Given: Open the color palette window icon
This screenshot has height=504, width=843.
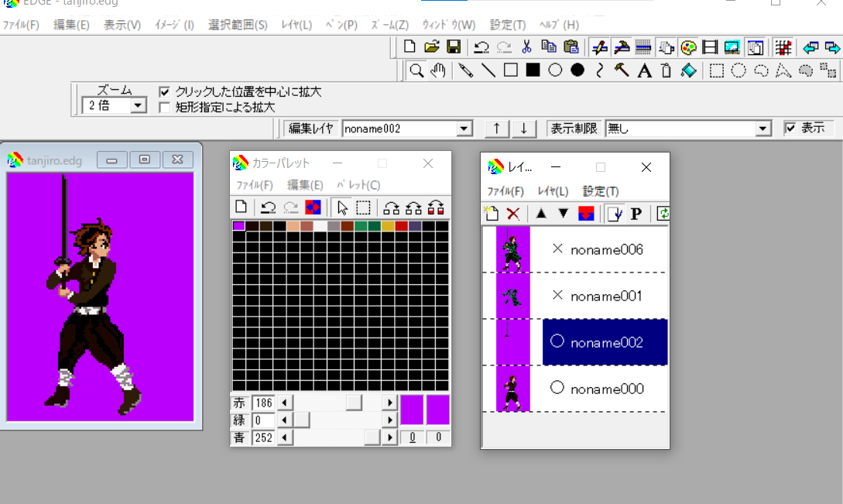Looking at the screenshot, I should point(688,47).
